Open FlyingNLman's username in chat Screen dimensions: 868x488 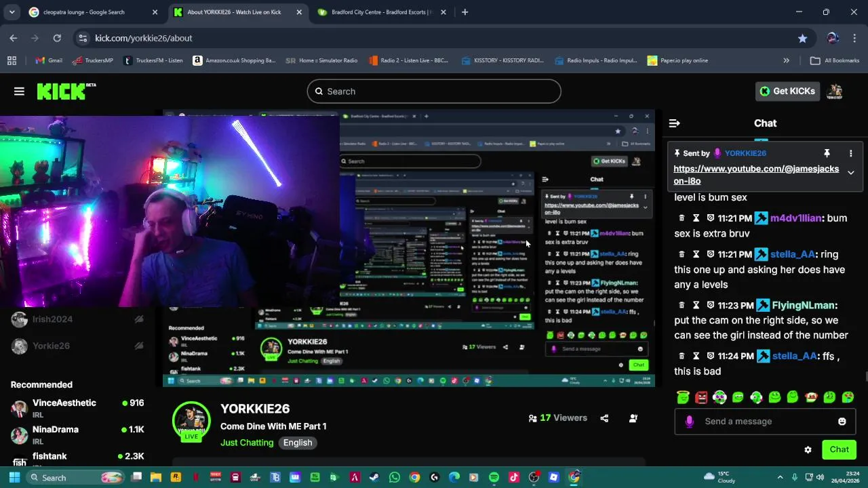tap(803, 306)
